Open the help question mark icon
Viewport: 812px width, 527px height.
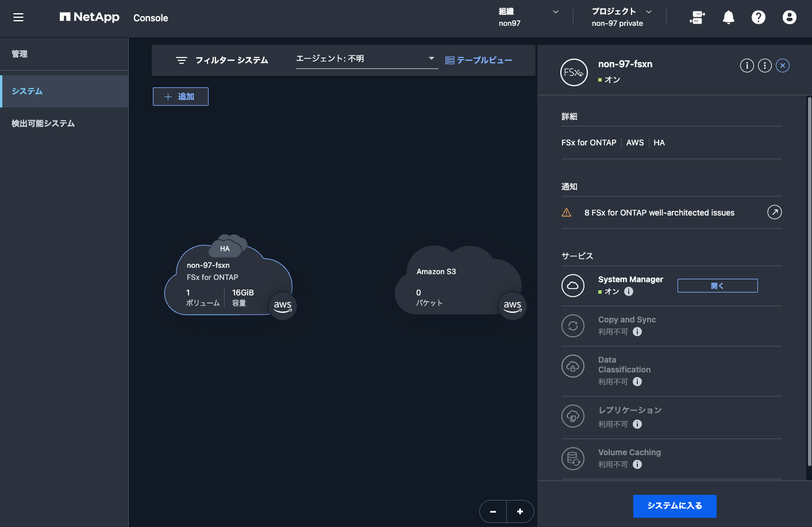(x=759, y=18)
